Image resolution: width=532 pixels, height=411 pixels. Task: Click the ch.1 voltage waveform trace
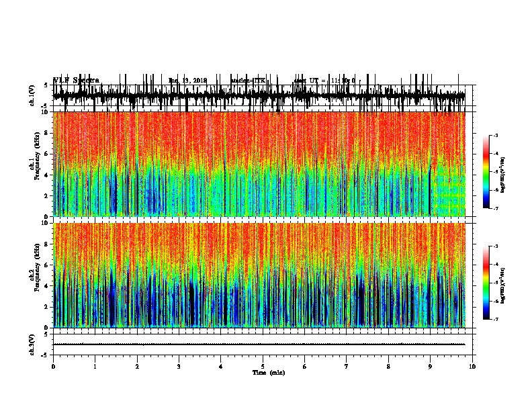259,95
